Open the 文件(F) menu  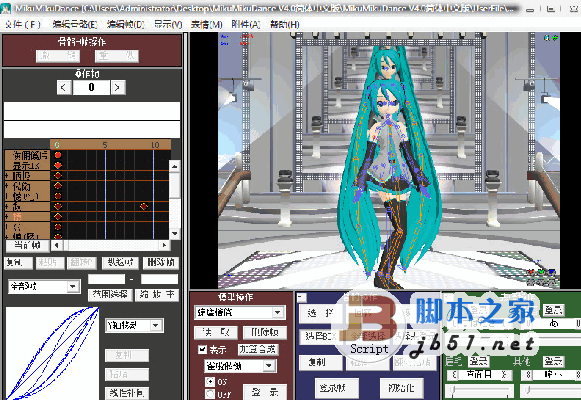(23, 25)
